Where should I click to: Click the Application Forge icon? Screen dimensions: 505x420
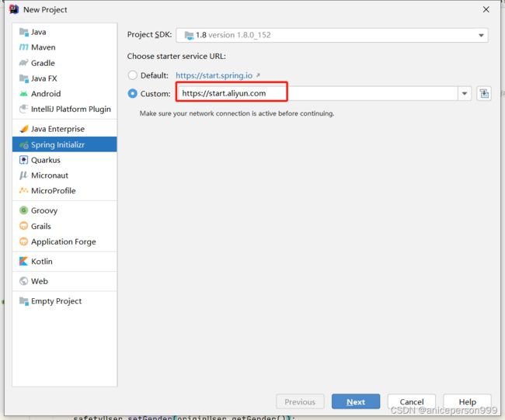pos(24,241)
